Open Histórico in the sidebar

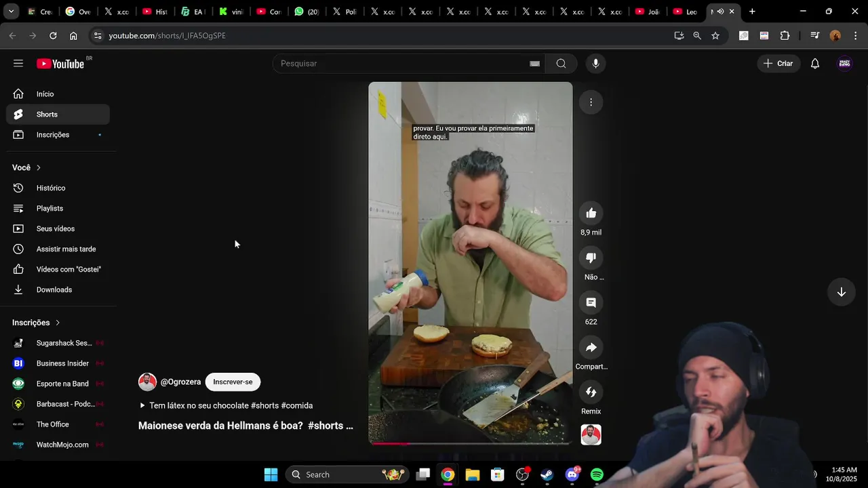point(58,188)
